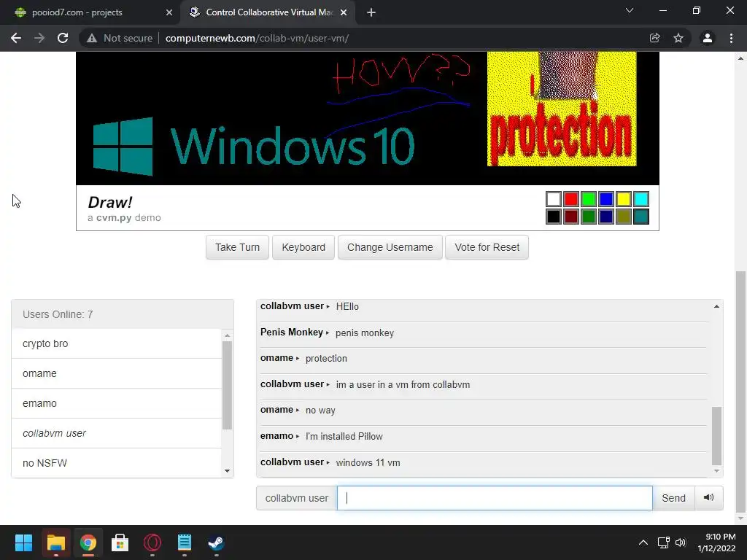Click the page vertical scrollbar thumb
The height and width of the screenshot is (560, 747).
(741, 391)
